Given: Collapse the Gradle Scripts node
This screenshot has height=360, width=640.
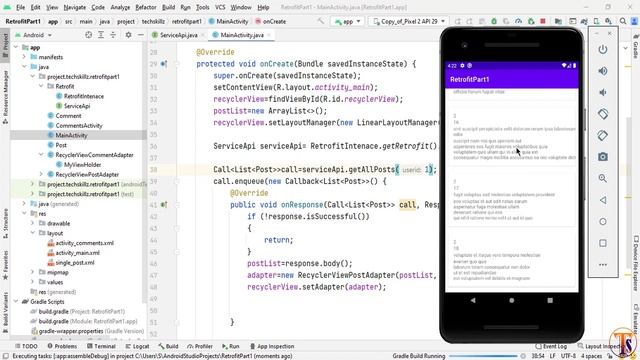Looking at the screenshot, I should coord(16,302).
